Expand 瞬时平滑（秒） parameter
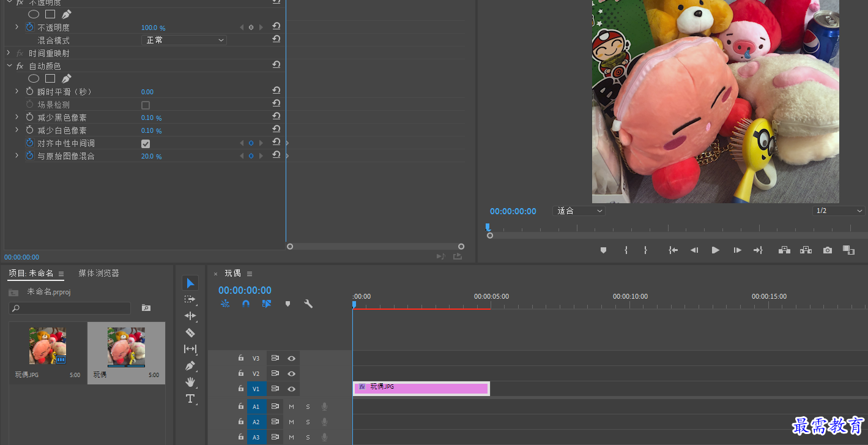The height and width of the screenshot is (445, 868). (17, 91)
